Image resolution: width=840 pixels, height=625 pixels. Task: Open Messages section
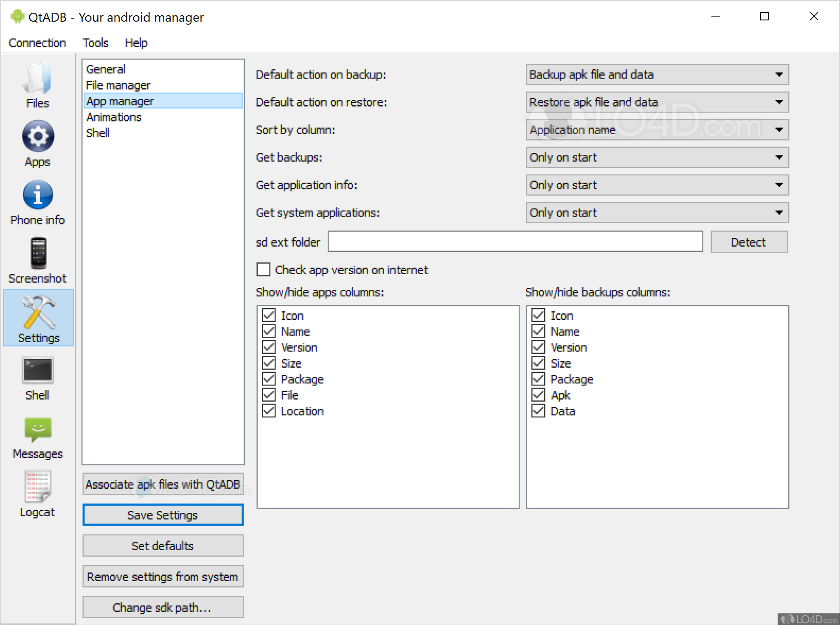(x=37, y=436)
